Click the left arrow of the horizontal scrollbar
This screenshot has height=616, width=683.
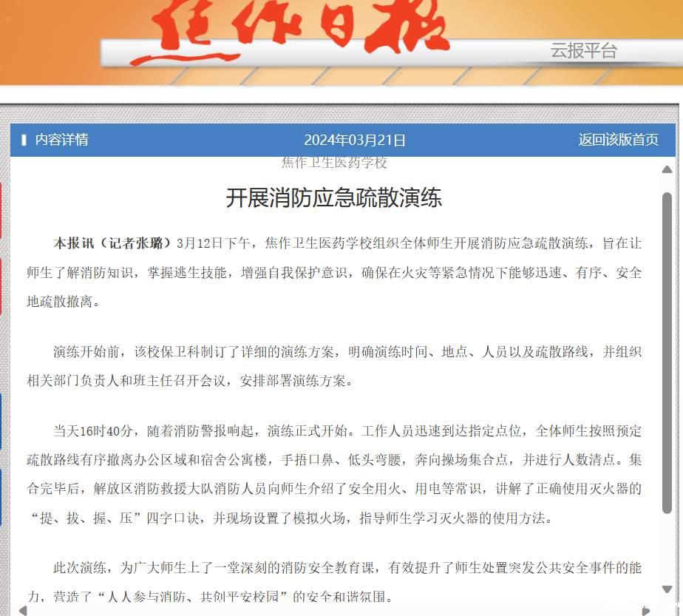(x=23, y=611)
